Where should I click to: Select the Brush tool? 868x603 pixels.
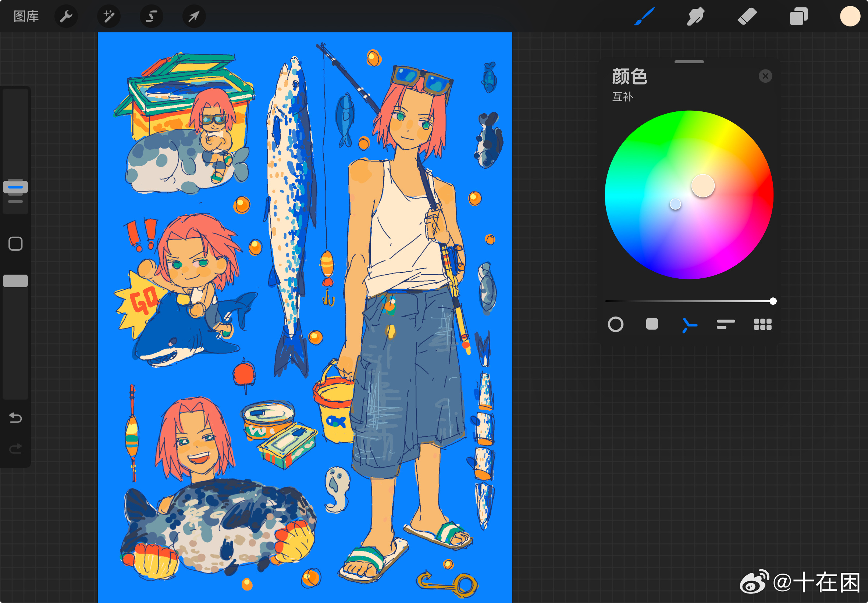(644, 16)
